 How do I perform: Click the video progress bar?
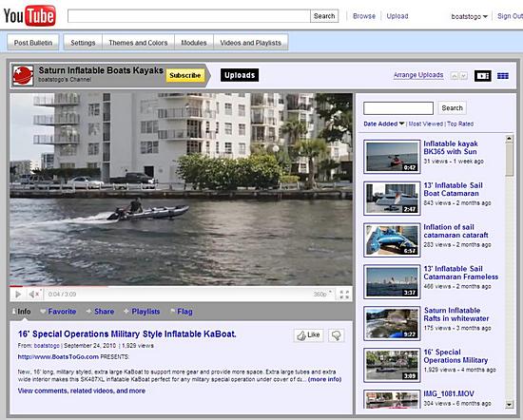coord(181,286)
